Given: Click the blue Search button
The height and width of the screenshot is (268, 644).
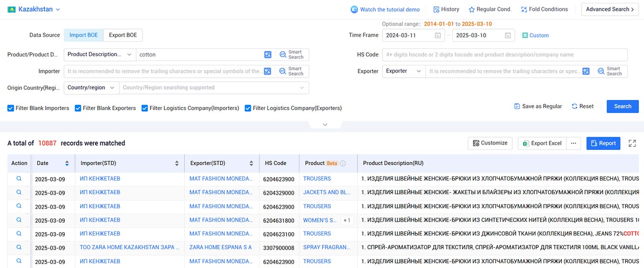Looking at the screenshot, I should [x=622, y=106].
